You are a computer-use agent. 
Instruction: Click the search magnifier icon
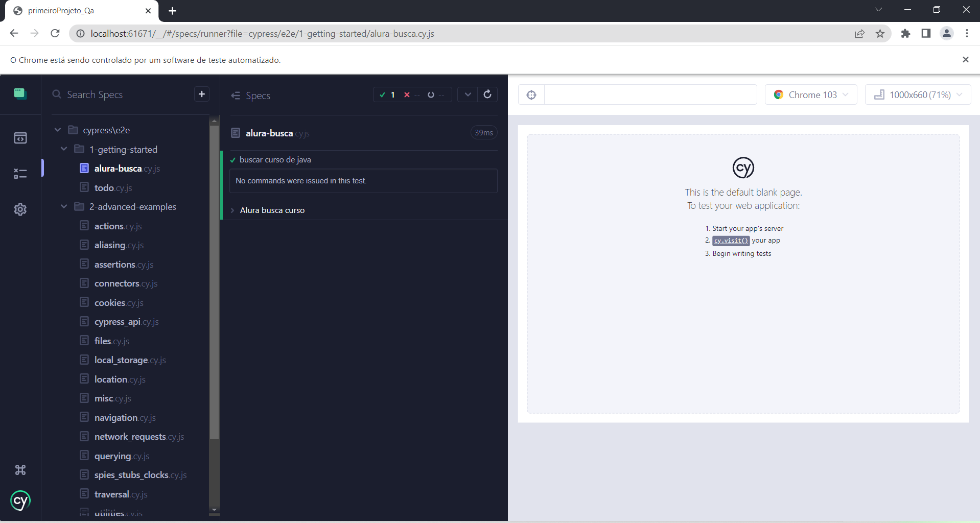pyautogui.click(x=57, y=94)
